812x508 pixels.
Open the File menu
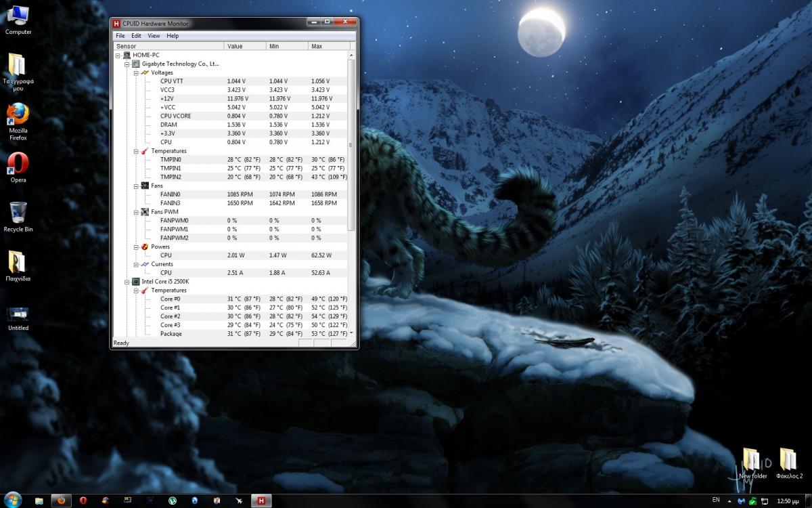[120, 36]
